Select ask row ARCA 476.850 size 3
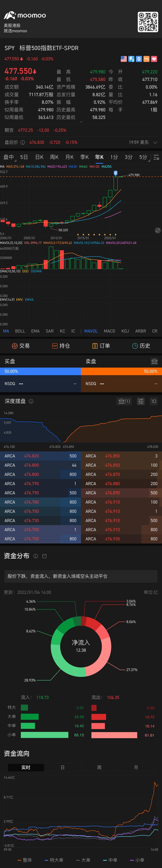The image size is (162, 868). 121,456
